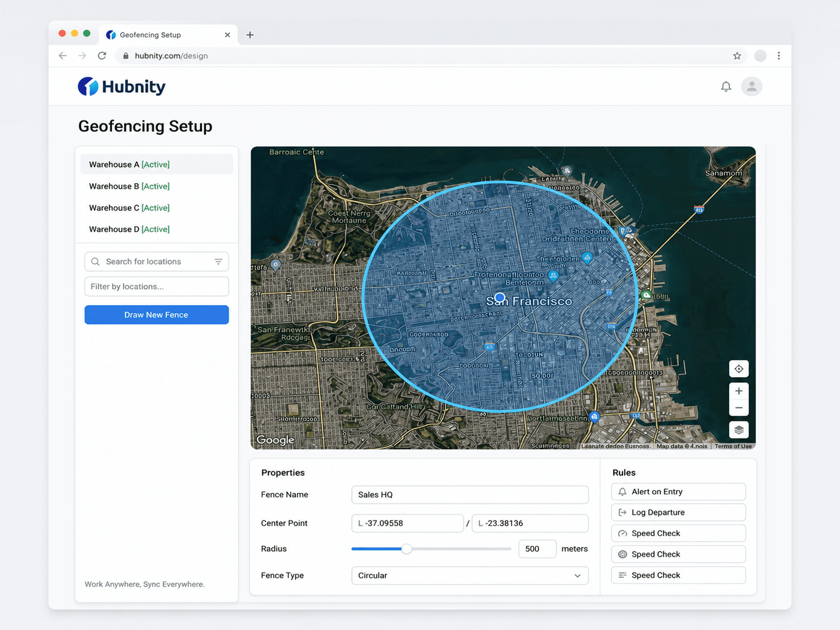Viewport: 840px width, 630px height.
Task: Click the Google logo on map
Action: click(276, 440)
